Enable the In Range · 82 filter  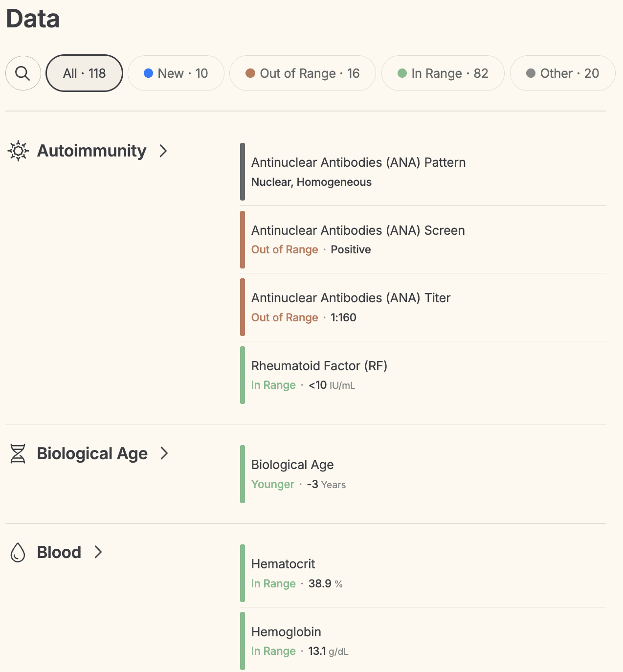click(443, 73)
